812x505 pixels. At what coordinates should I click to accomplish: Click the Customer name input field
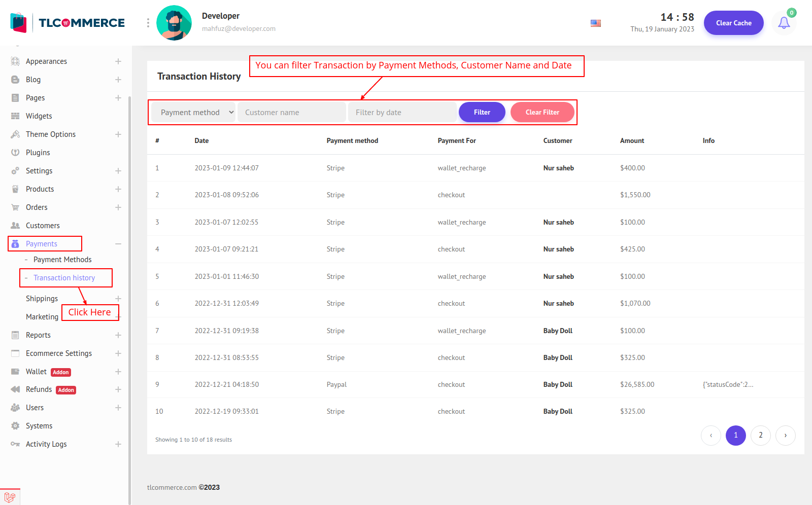[x=291, y=113]
